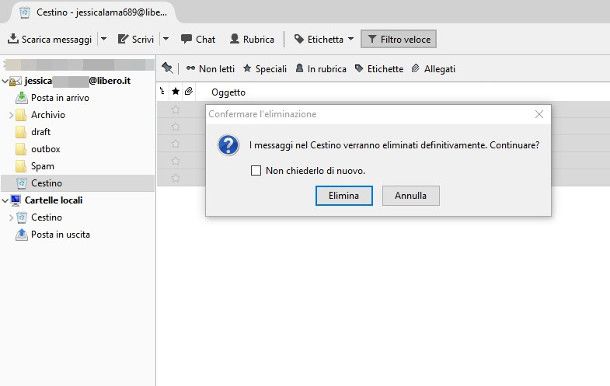Collapse the Cartelle locali tree
The width and height of the screenshot is (610, 386).
coord(5,200)
